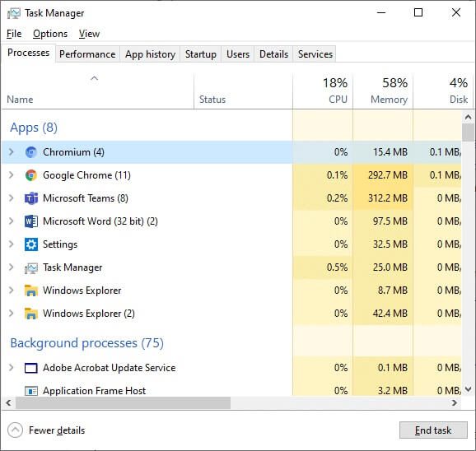Select the Windows Explorer (2) row name
The image size is (476, 451).
[89, 314]
